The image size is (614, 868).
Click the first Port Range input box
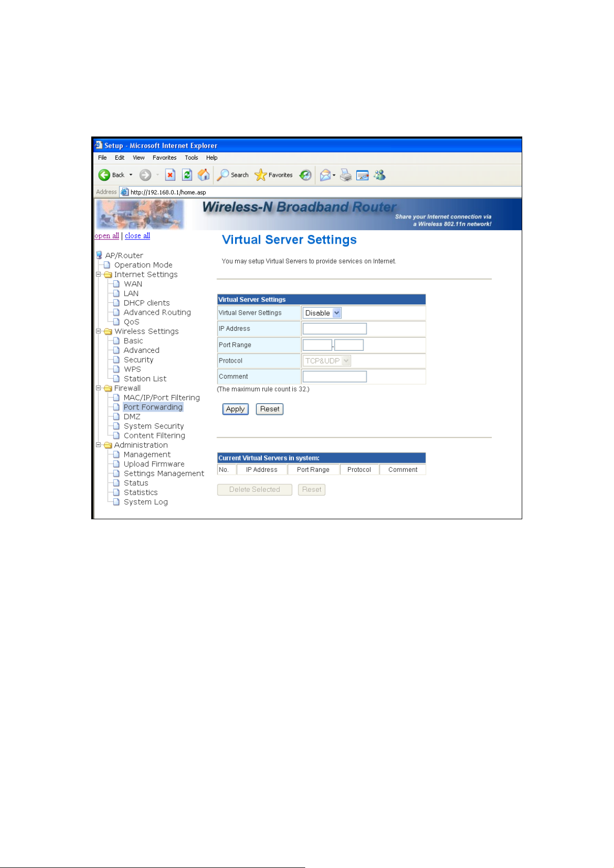pyautogui.click(x=317, y=345)
